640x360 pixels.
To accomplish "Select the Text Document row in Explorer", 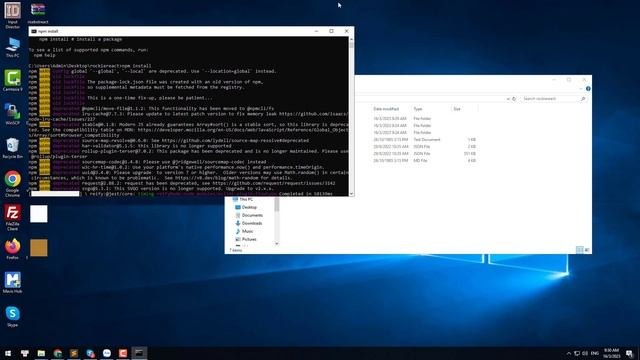I will [424, 140].
